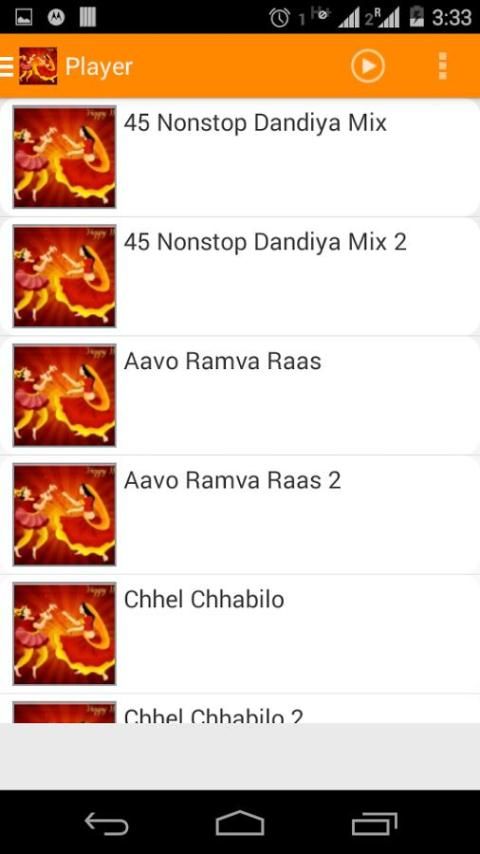
Task: Select the 45 Nonstop Dandiya Mix track
Action: [x=240, y=157]
